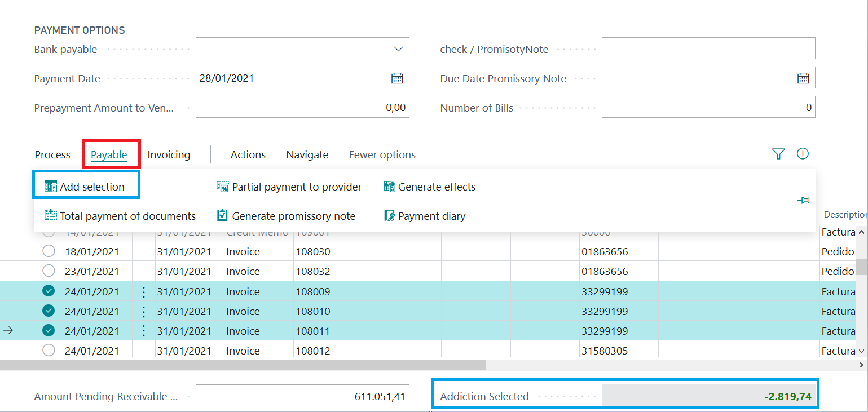Deselect the checked row for invoice 108009
The image size is (868, 412).
point(49,291)
